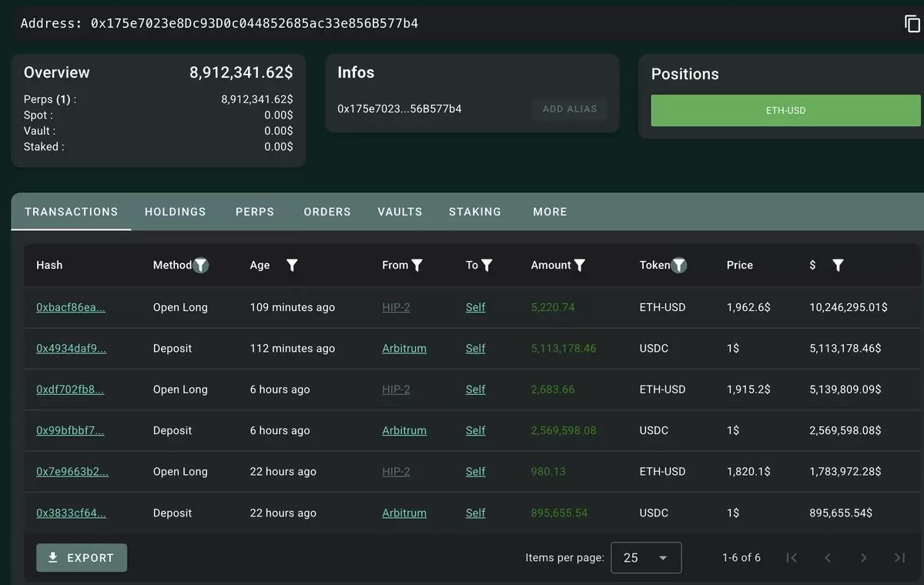Follow the Arbitrum link for the 5,113,178.46 deposit
Image resolution: width=924 pixels, height=585 pixels.
pyautogui.click(x=404, y=348)
